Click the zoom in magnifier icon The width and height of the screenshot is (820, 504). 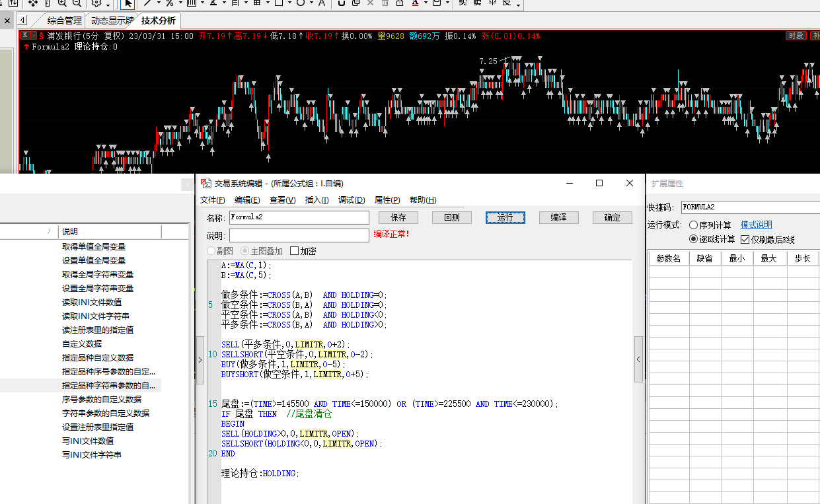(62, 3)
